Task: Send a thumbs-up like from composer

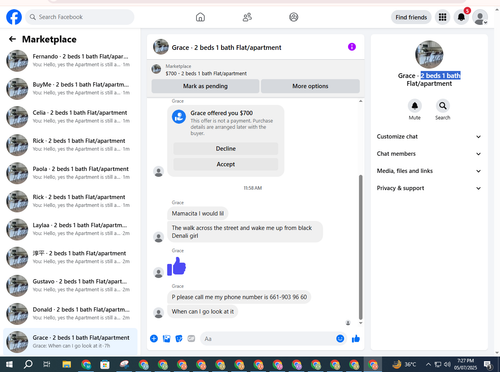Action: 356,339
